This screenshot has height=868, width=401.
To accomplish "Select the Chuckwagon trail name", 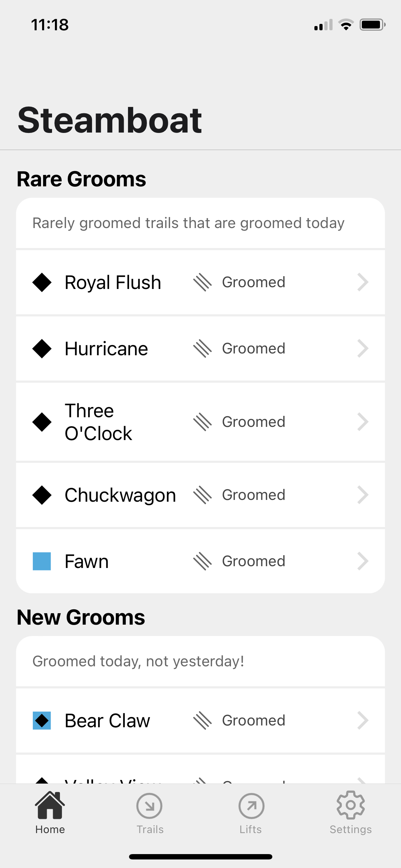I will (x=120, y=495).
